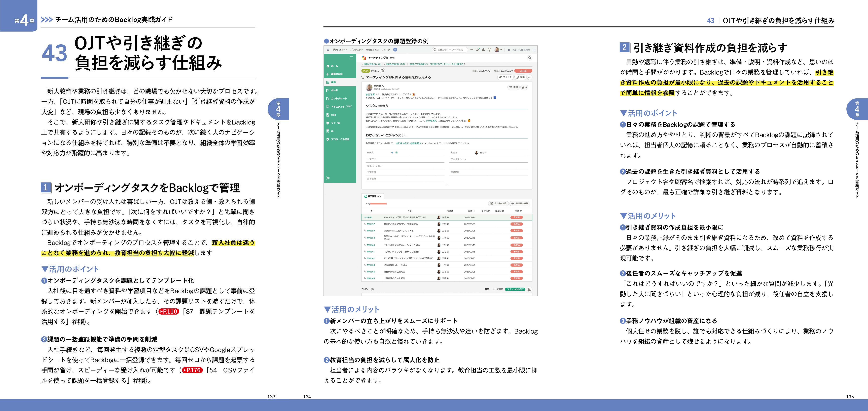Collapse issue details with the up chevron

(x=447, y=185)
